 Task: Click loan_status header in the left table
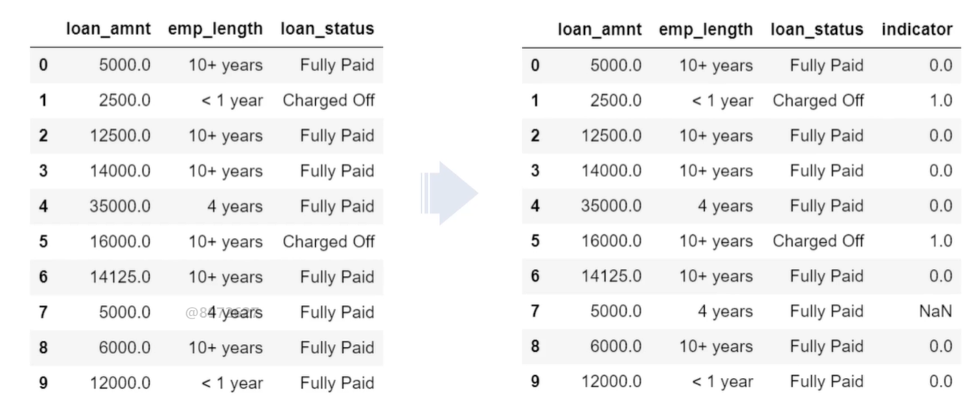[328, 29]
